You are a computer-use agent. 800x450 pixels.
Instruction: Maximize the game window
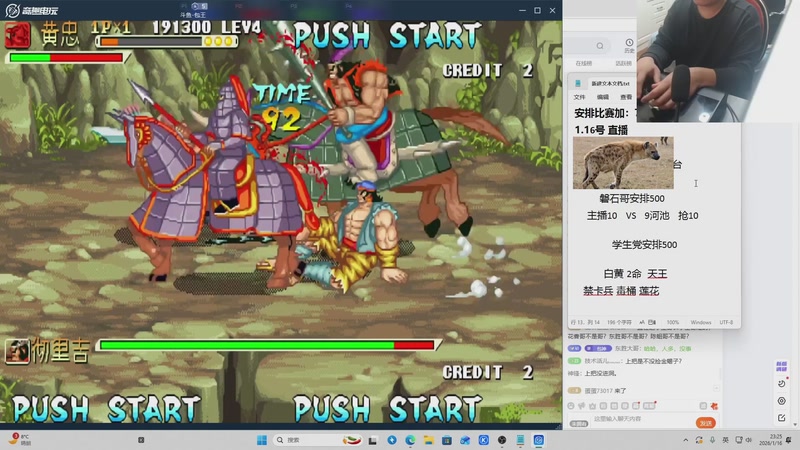[537, 10]
